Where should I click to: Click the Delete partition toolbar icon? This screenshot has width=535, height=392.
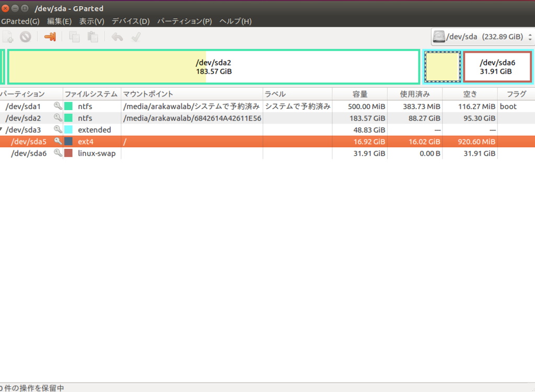click(x=26, y=37)
